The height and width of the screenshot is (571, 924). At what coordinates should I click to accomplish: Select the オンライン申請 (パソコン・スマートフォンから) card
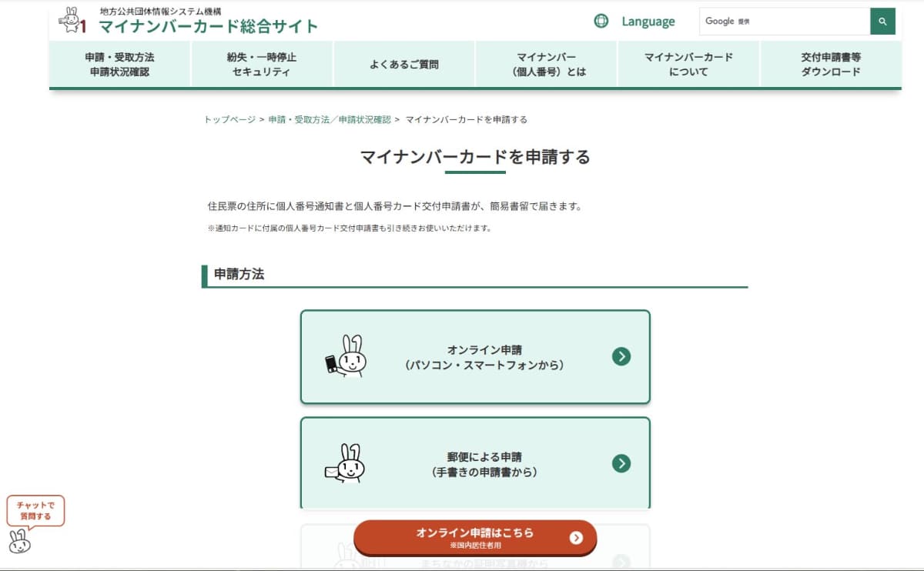(475, 357)
